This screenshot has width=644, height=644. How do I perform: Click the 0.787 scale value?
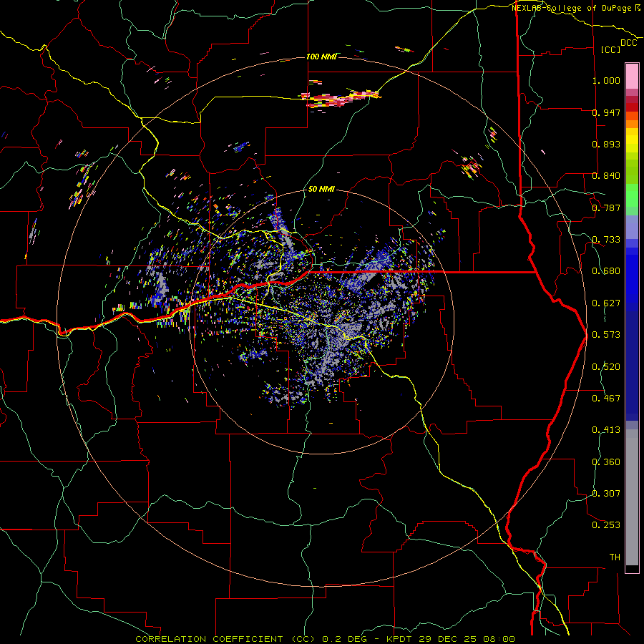(606, 208)
